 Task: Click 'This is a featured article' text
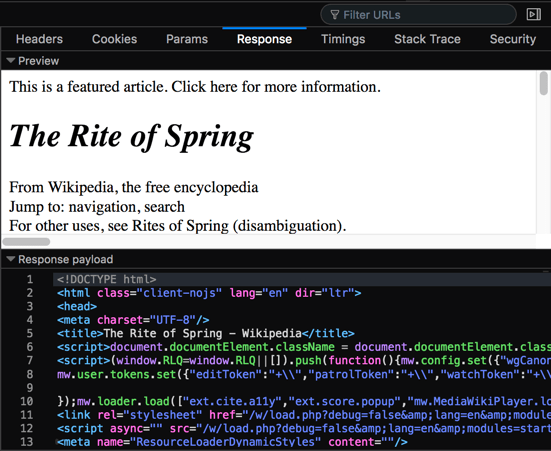tap(195, 87)
